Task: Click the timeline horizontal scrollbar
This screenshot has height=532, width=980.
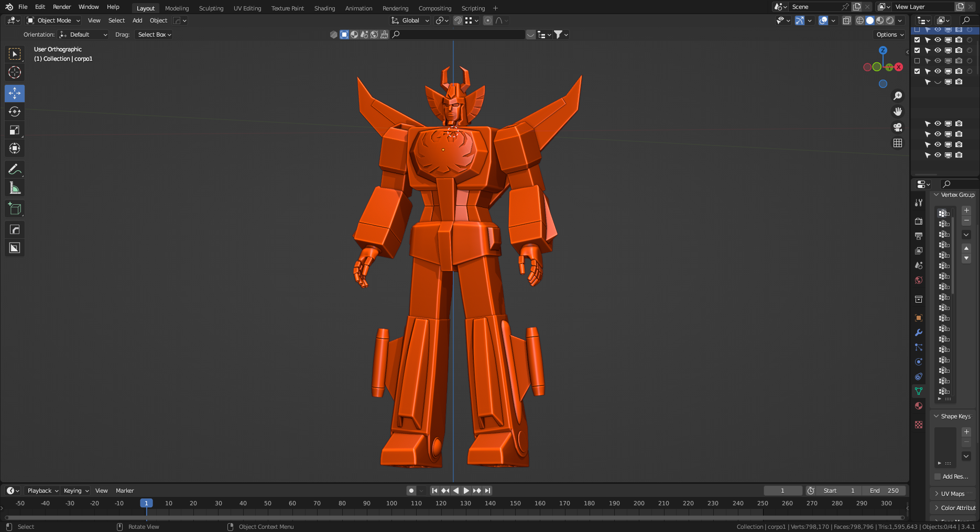Action: (x=455, y=518)
